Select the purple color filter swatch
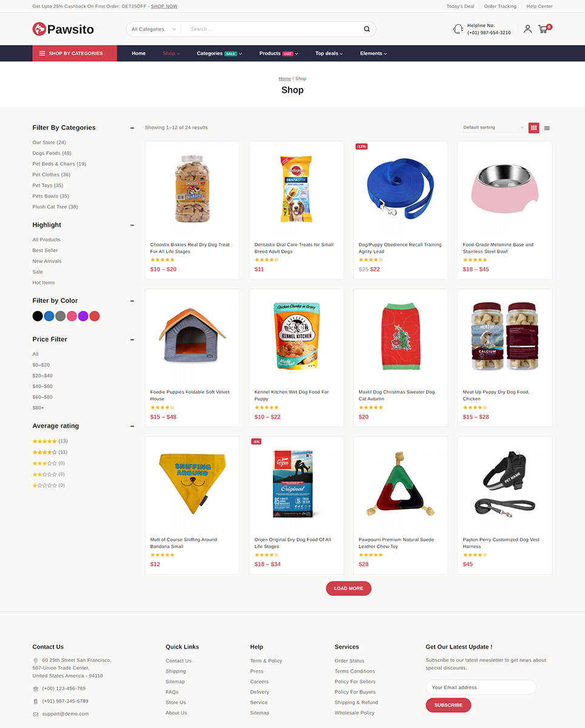585x728 pixels. click(x=83, y=316)
